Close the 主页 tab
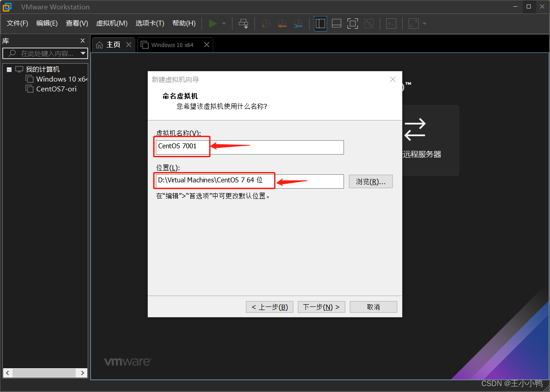Image resolution: width=550 pixels, height=392 pixels. tap(129, 45)
